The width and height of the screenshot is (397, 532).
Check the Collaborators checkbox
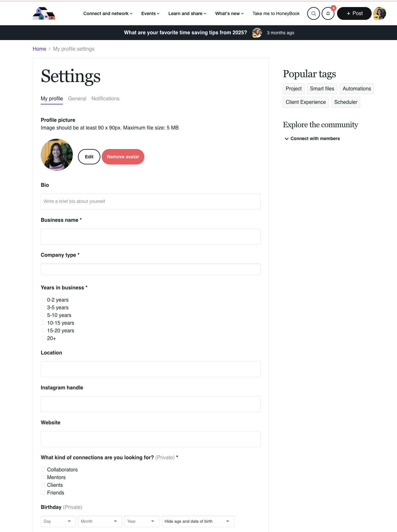43,470
